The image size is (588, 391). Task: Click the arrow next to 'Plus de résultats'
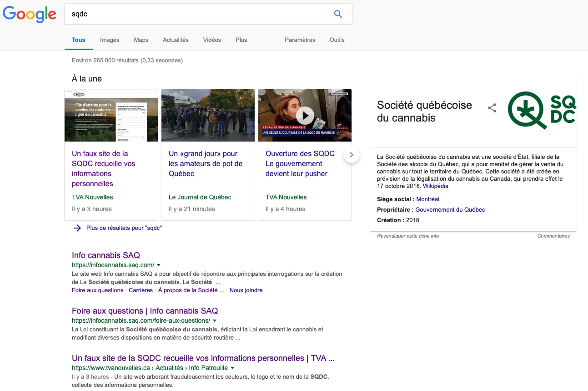[77, 228]
